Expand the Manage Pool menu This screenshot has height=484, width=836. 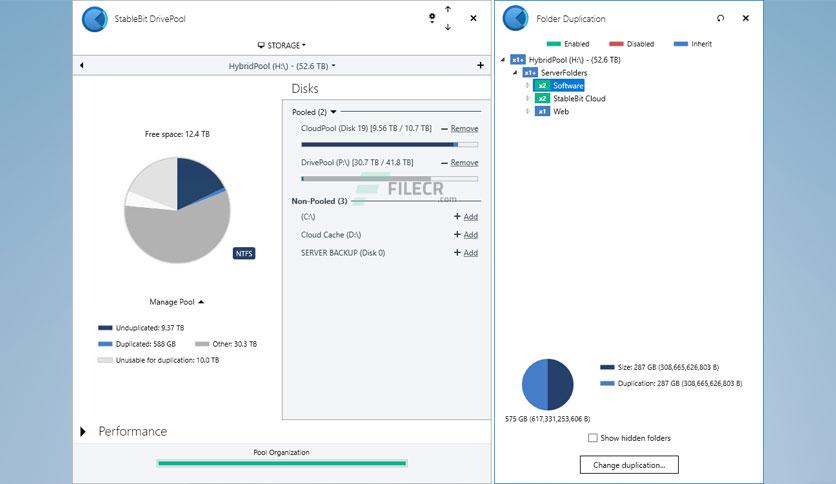[176, 302]
